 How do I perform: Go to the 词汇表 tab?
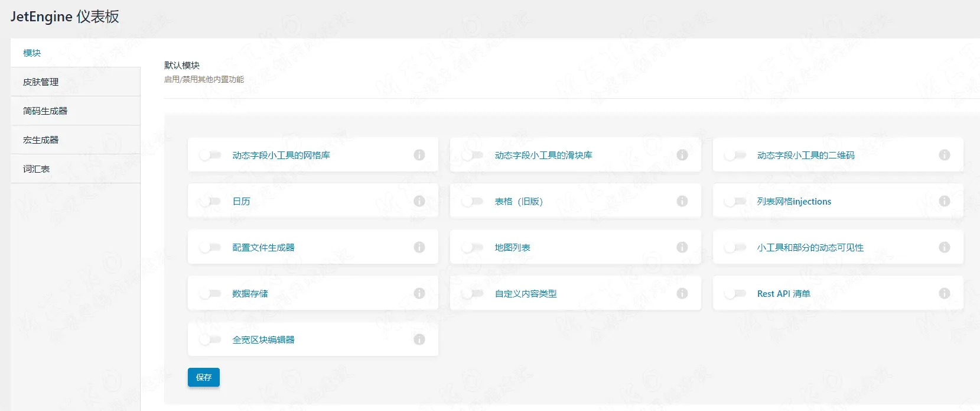click(x=36, y=169)
